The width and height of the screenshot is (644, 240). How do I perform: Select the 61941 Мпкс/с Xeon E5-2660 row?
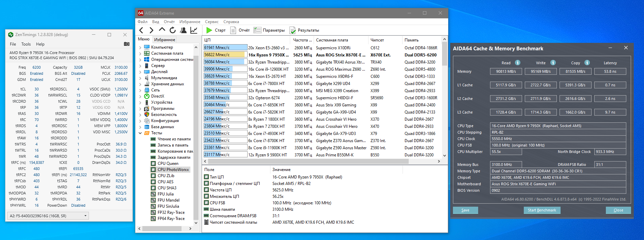coord(322,48)
